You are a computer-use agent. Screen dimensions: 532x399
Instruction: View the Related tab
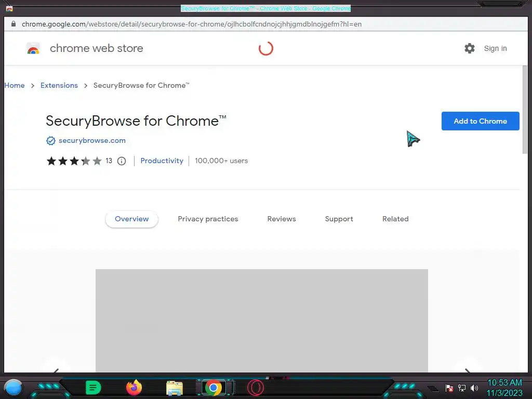(395, 219)
